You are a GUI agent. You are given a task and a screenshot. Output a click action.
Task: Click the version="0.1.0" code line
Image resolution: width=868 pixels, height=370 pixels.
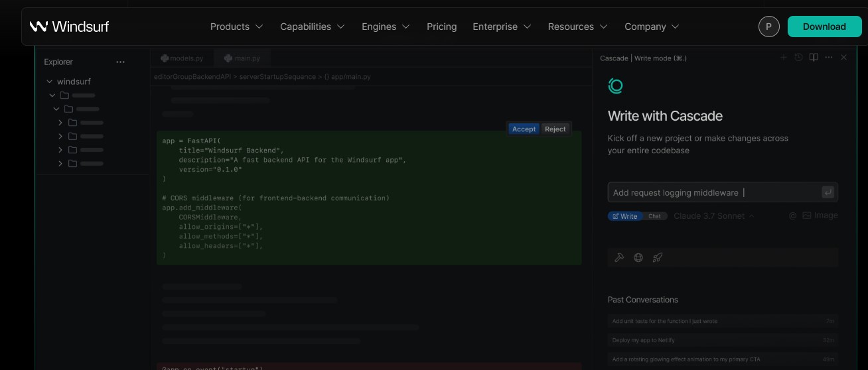[x=210, y=170]
